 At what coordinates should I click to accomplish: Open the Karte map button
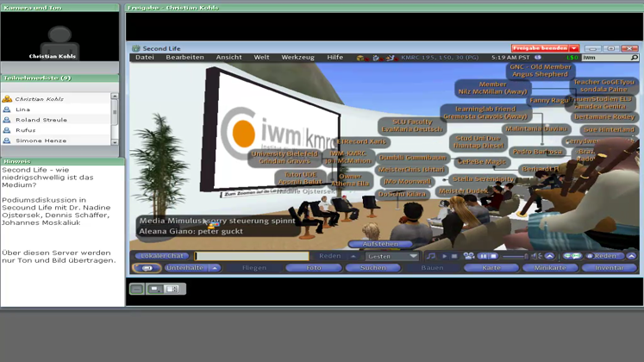(491, 267)
